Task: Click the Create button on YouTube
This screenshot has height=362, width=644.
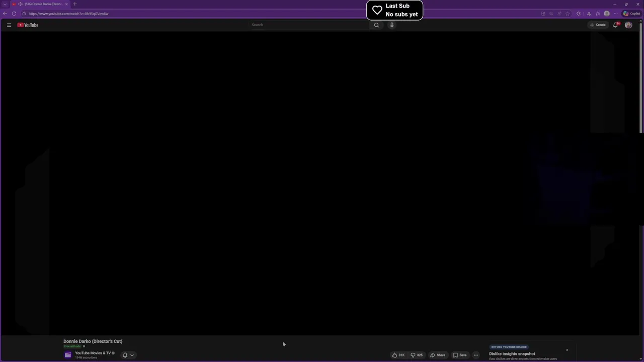Action: [598, 25]
